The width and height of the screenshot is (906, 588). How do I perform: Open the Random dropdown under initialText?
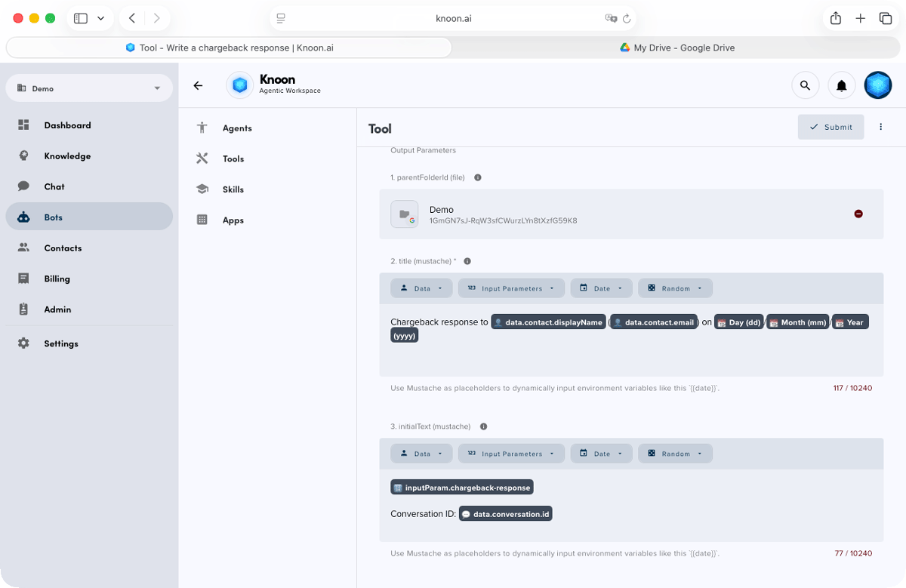pos(675,453)
